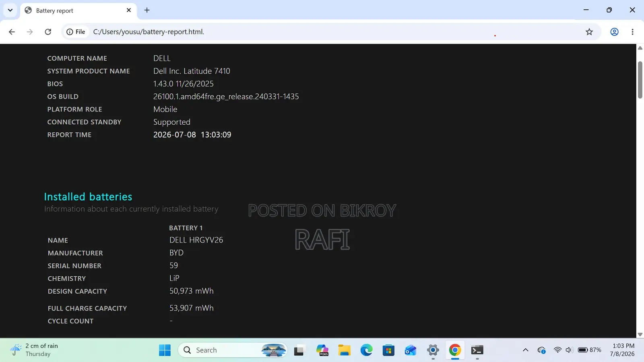Screen dimensions: 644x362
Task: Open Task View from the taskbar
Action: pyautogui.click(x=299, y=350)
